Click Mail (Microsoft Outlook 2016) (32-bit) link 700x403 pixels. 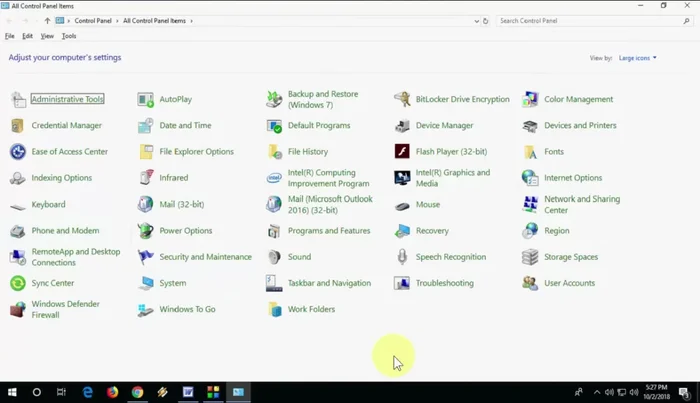[x=330, y=204]
